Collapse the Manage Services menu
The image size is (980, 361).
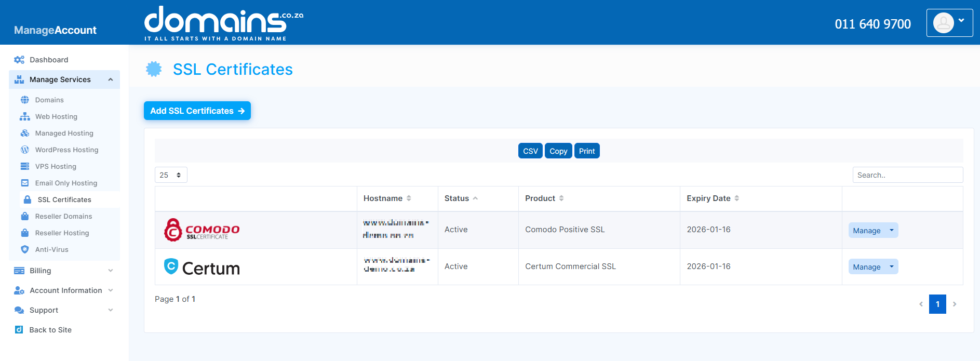110,79
